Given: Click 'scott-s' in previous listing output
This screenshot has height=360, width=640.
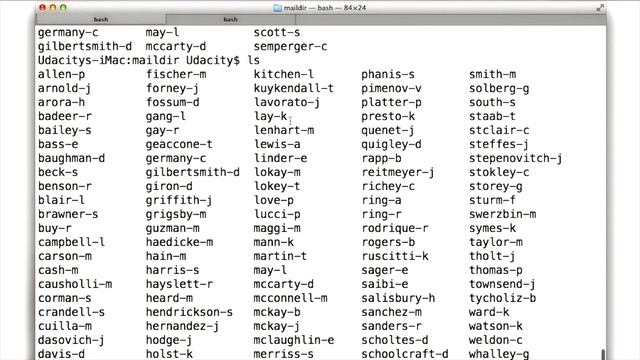Looking at the screenshot, I should (277, 32).
